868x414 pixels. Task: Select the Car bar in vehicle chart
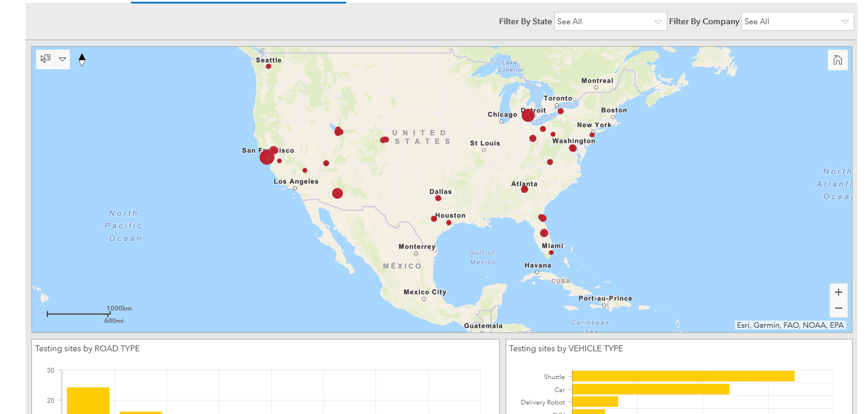pyautogui.click(x=651, y=389)
